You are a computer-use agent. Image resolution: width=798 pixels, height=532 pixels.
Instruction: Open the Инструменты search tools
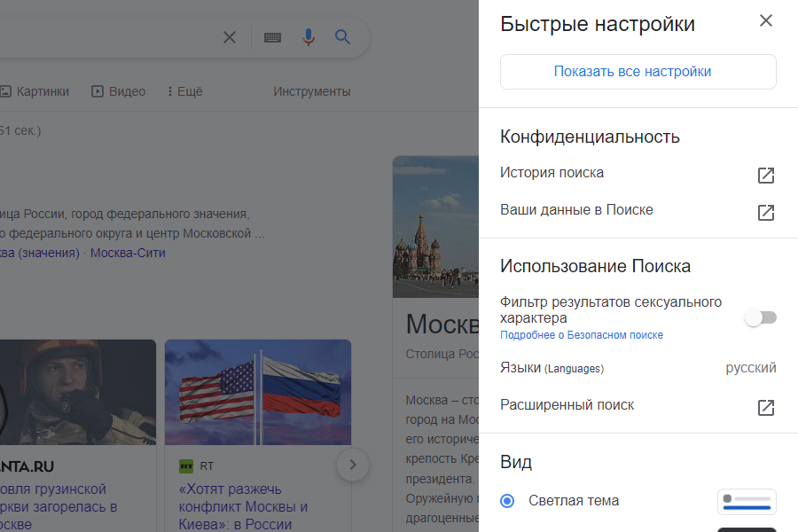pos(311,91)
